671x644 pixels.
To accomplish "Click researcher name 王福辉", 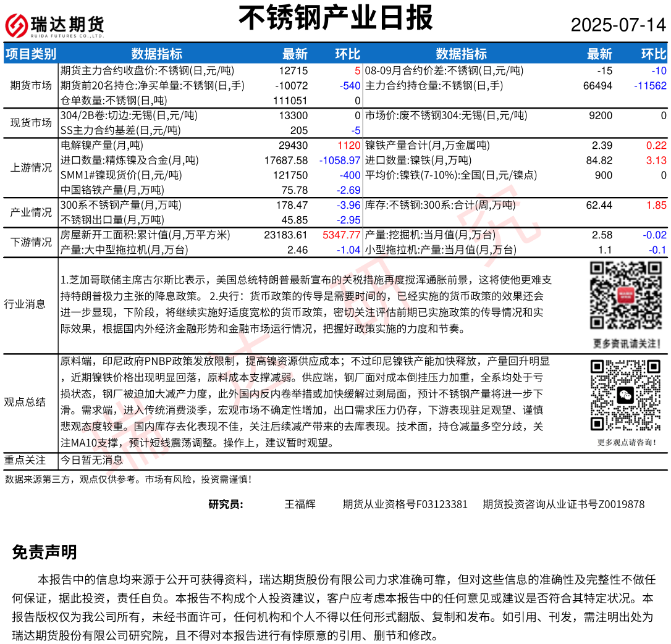I will click(x=300, y=504).
